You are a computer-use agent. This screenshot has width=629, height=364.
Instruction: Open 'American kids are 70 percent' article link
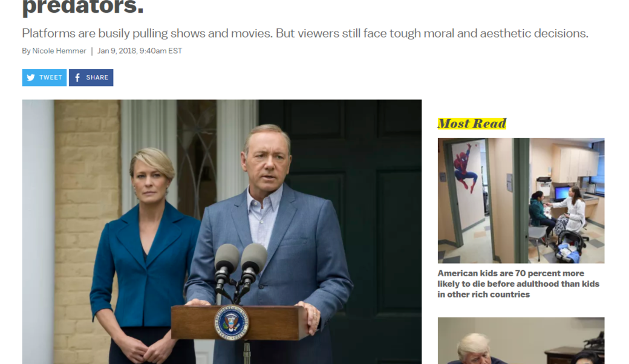pyautogui.click(x=518, y=284)
